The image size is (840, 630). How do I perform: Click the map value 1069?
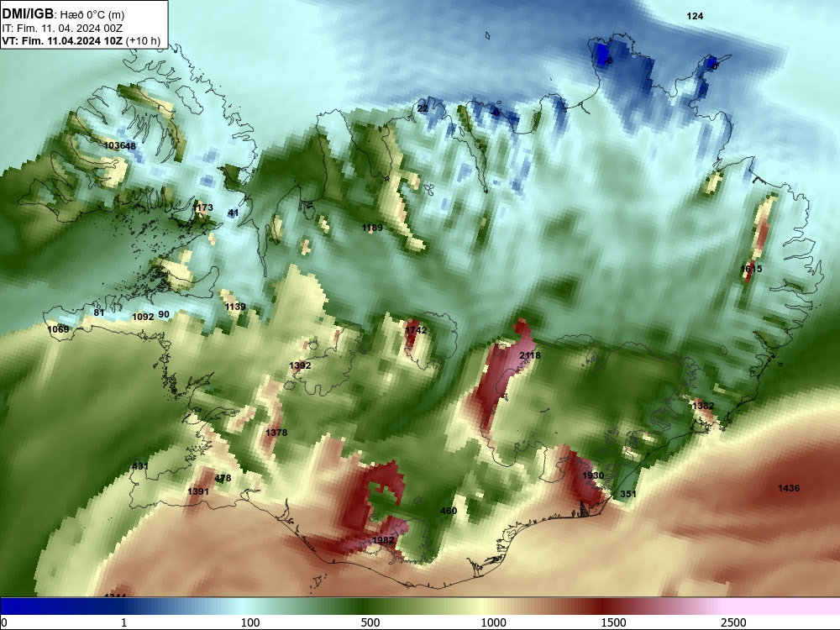coord(58,329)
